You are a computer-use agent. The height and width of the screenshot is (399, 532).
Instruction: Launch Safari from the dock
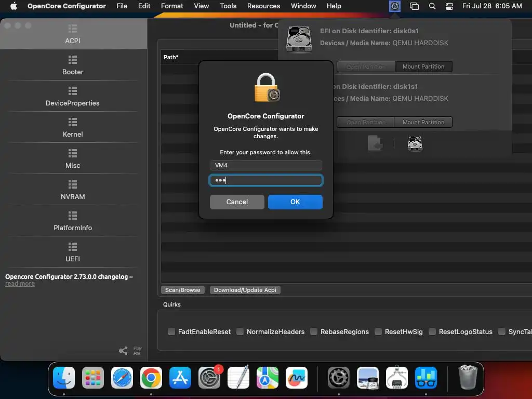pyautogui.click(x=122, y=377)
